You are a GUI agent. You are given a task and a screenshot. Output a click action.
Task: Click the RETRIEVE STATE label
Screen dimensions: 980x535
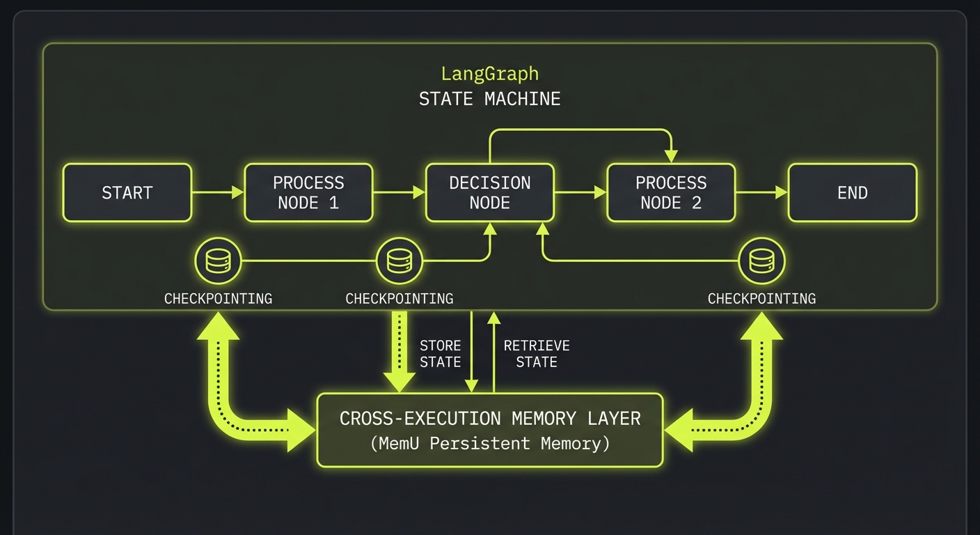click(x=537, y=354)
